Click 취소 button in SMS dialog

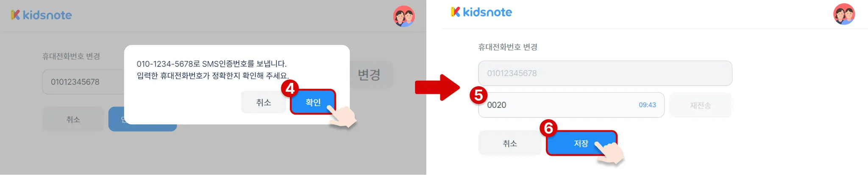(263, 102)
